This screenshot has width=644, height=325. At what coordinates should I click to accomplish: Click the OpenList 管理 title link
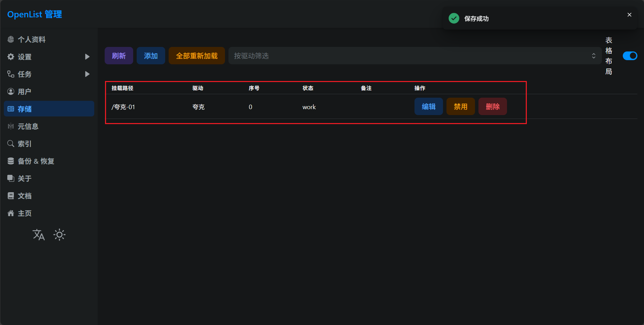(34, 15)
